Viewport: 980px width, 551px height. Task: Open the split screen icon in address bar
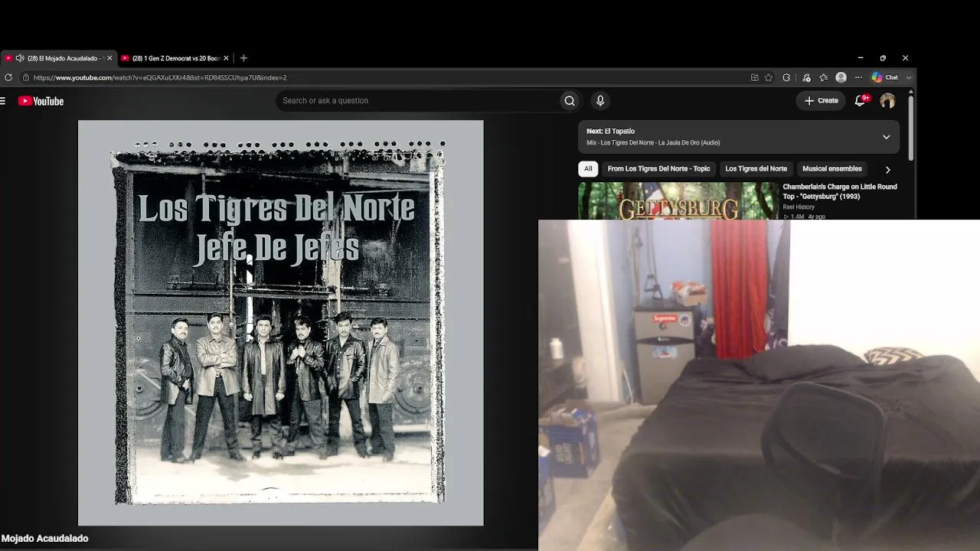coord(754,77)
